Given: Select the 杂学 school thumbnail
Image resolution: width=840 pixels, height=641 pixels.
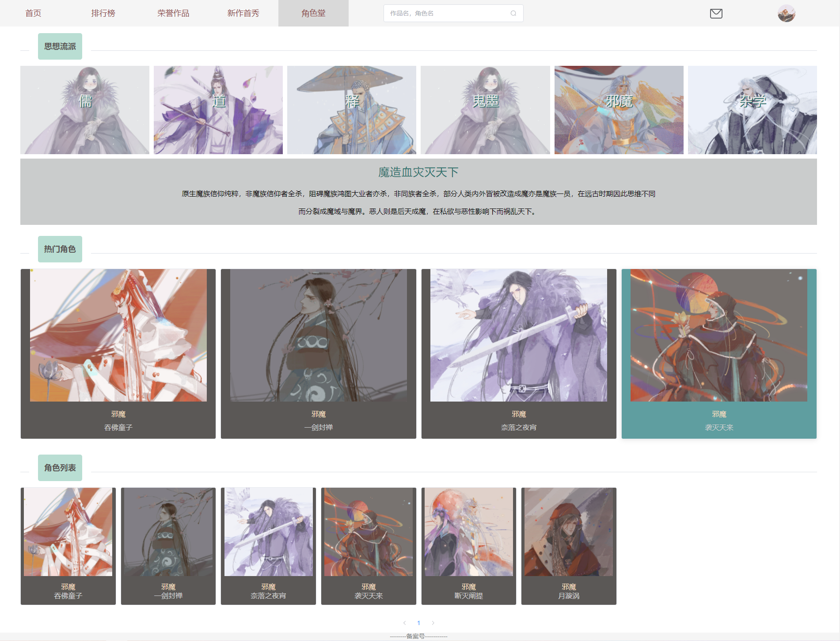Looking at the screenshot, I should [753, 110].
